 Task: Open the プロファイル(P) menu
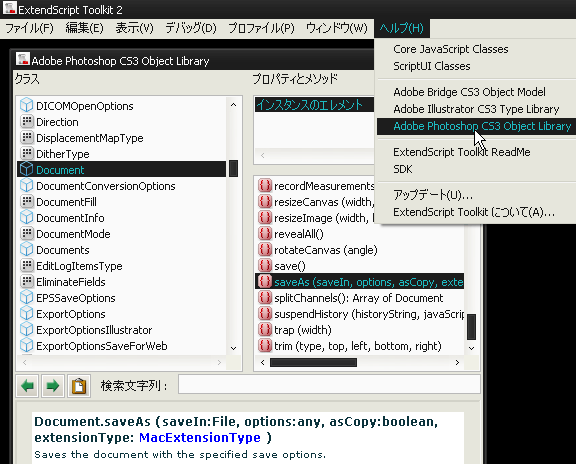[261, 28]
